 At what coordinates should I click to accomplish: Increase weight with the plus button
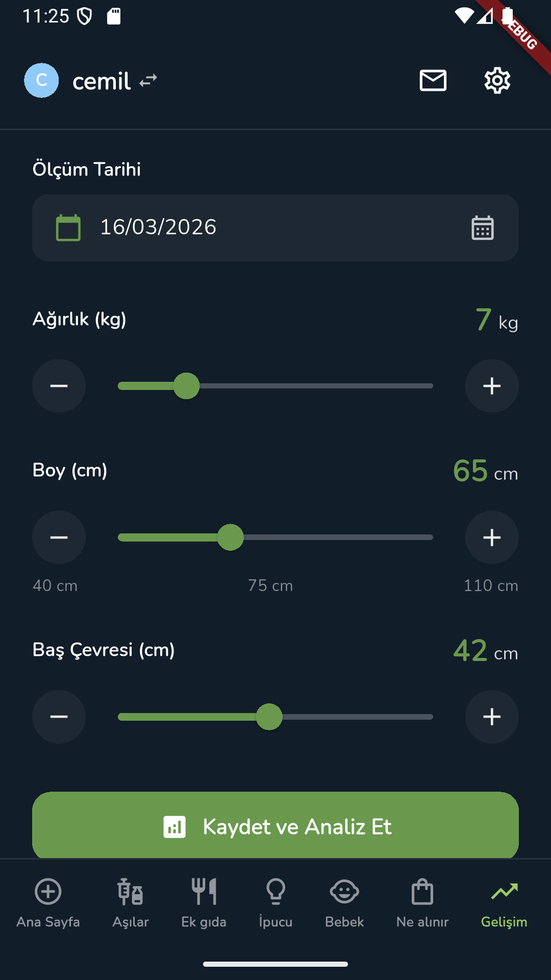tap(492, 386)
